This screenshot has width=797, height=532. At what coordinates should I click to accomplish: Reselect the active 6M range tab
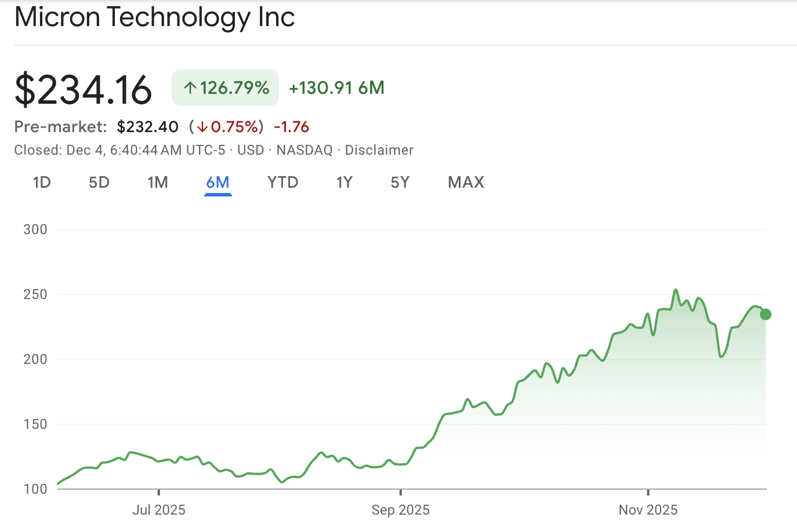218,182
